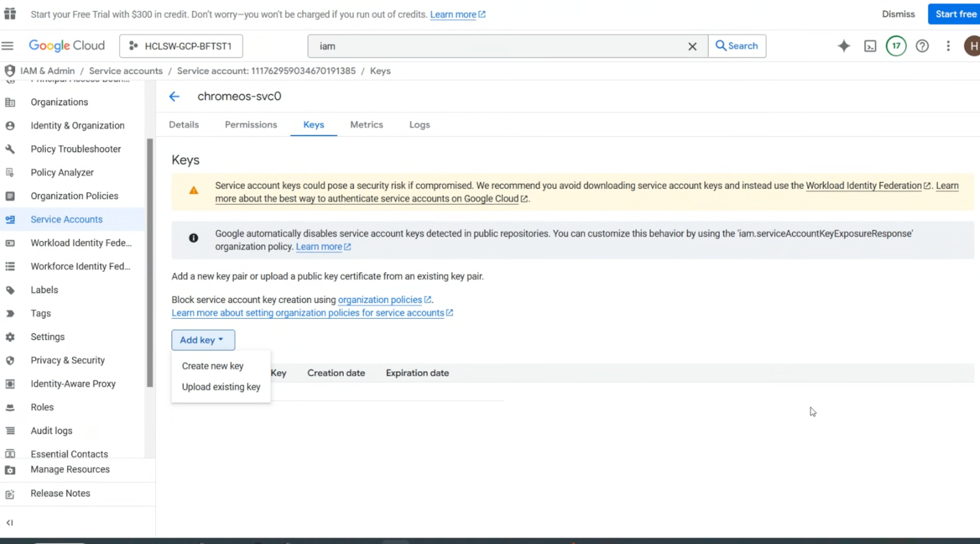Open Gemini AI assistant sparkle icon
This screenshot has height=544, width=980.
[x=843, y=46]
